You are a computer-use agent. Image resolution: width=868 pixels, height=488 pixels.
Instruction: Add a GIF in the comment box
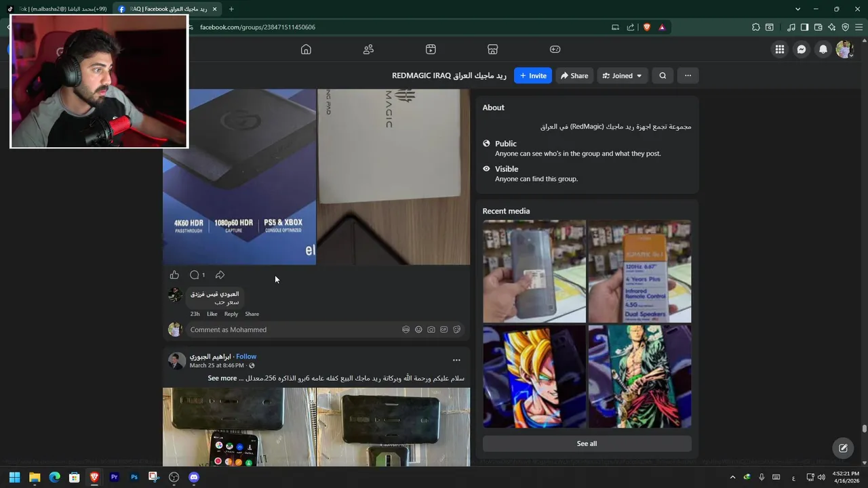444,329
